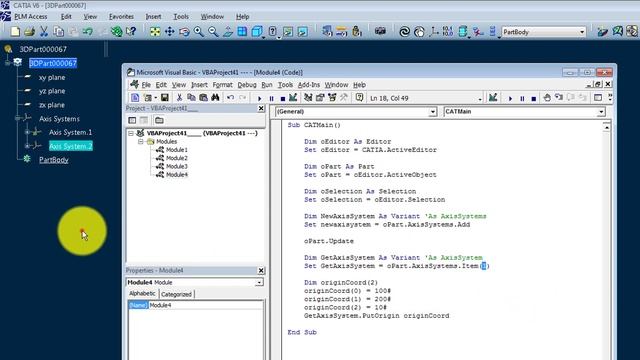Click the VBA toolbar Help question icon
Screen dimensions: 640x360
pyautogui.click(x=359, y=98)
